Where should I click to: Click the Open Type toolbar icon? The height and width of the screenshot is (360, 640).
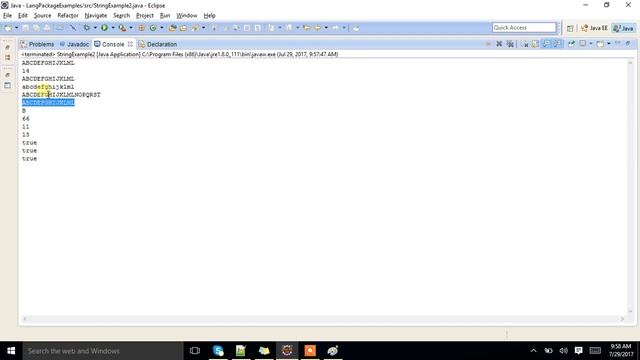coord(172,28)
